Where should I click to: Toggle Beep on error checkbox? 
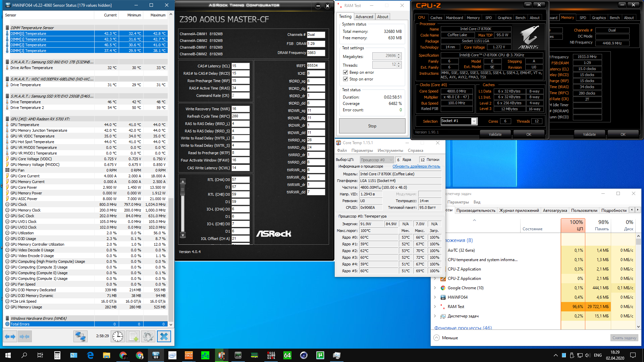pos(345,72)
